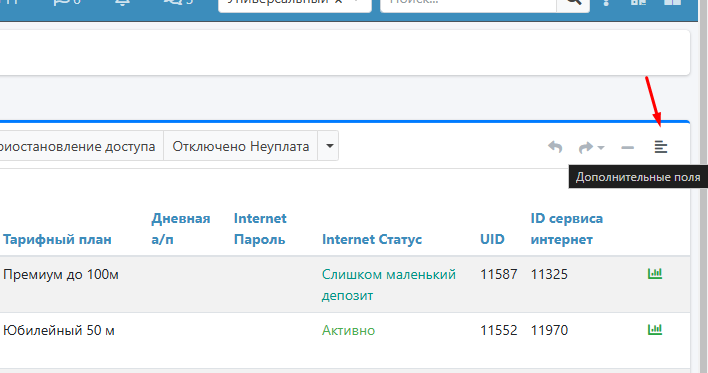This screenshot has width=708, height=373.
Task: Open the additional fields menu icon
Action: (661, 147)
